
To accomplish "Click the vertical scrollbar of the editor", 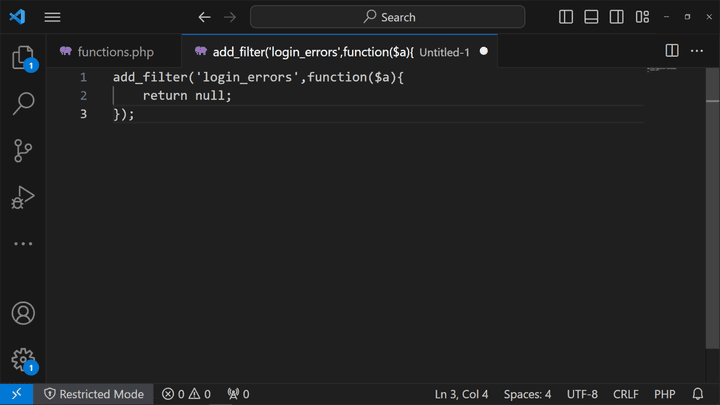I will click(x=712, y=225).
